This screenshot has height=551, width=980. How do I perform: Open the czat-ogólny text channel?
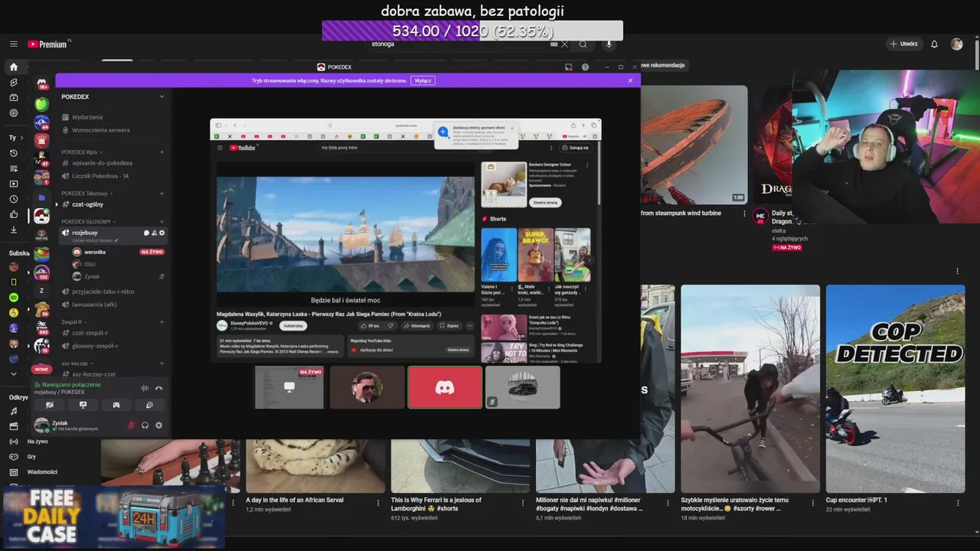pyautogui.click(x=87, y=204)
